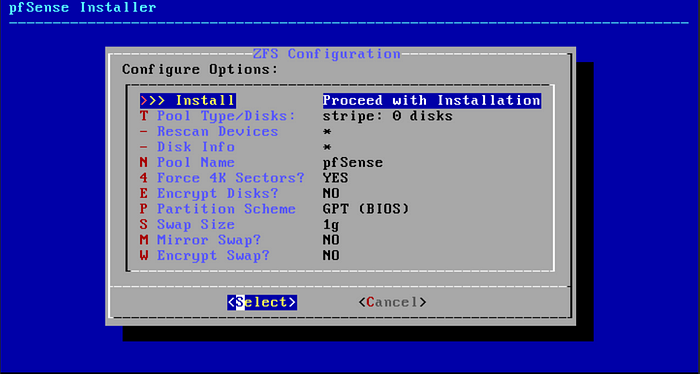Click the 'stripe: 0 disks' value
This screenshot has height=374, width=700.
(388, 116)
